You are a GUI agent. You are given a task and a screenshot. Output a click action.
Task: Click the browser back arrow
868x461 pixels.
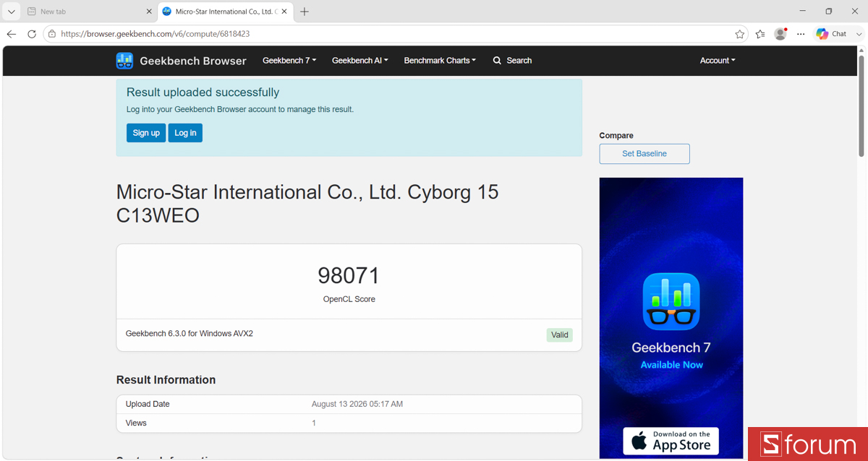click(12, 34)
